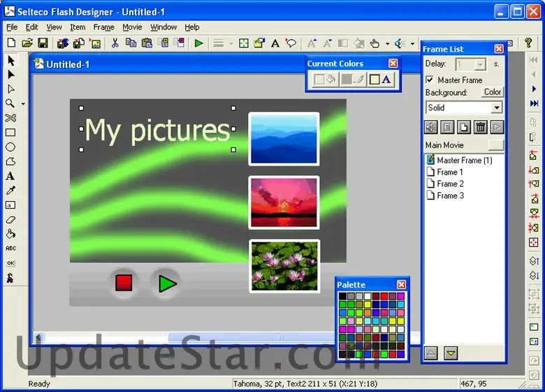
Task: Select the ellipse shape tool
Action: [x=10, y=147]
